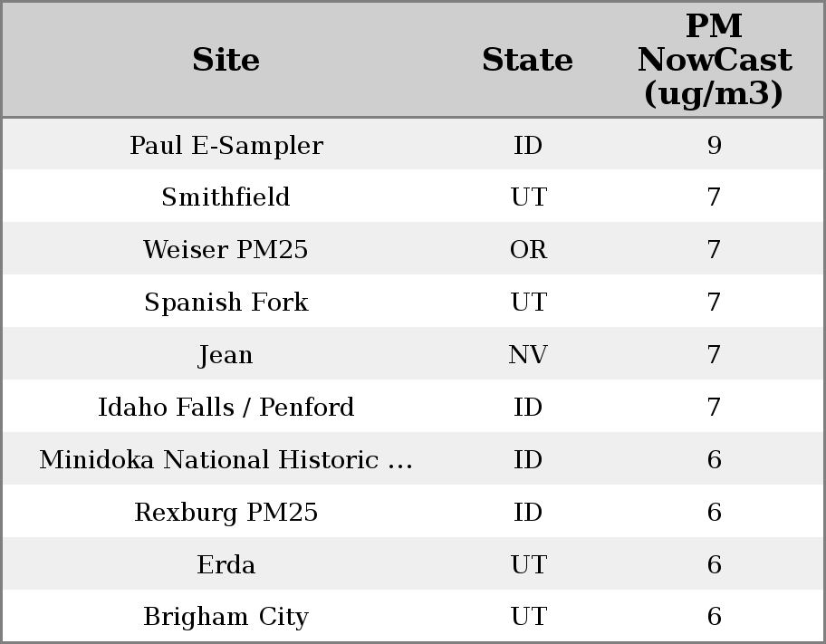The width and height of the screenshot is (826, 644).
Task: Click the truncated Minidoka National Historic site
Action: [x=226, y=460]
